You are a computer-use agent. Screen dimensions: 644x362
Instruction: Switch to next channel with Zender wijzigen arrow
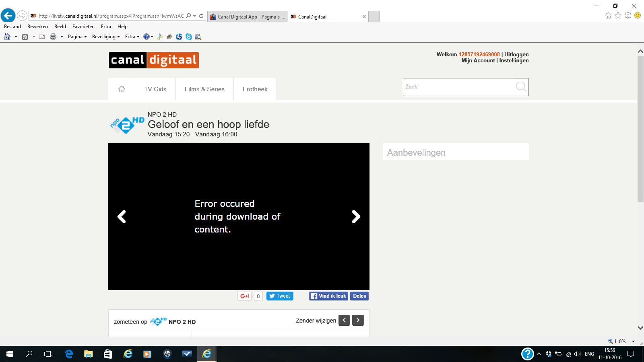pos(358,320)
